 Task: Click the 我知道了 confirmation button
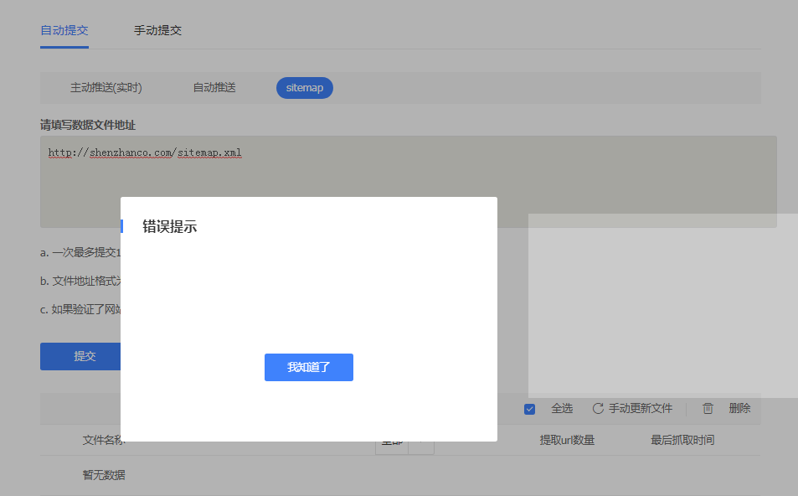pyautogui.click(x=308, y=367)
